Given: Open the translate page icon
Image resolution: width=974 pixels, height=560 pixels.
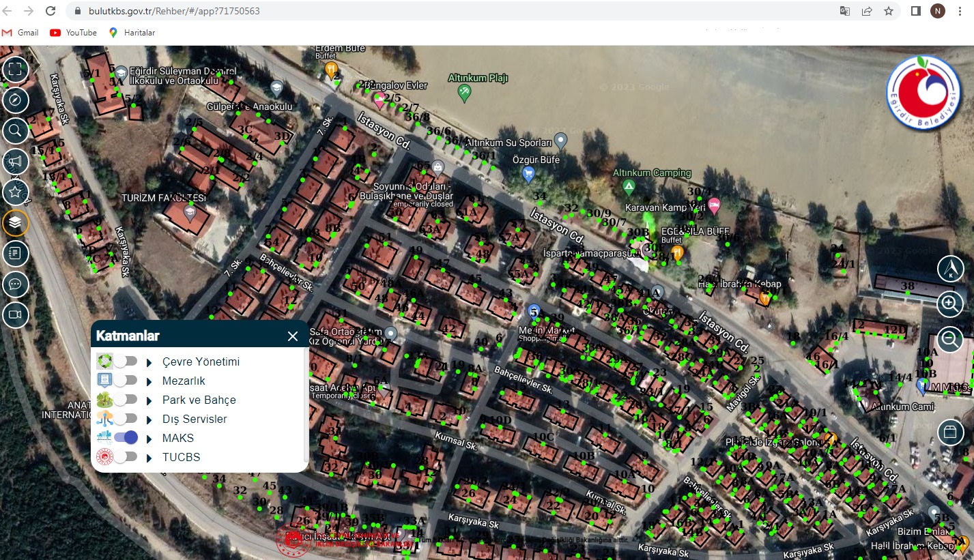Looking at the screenshot, I should click(x=845, y=11).
